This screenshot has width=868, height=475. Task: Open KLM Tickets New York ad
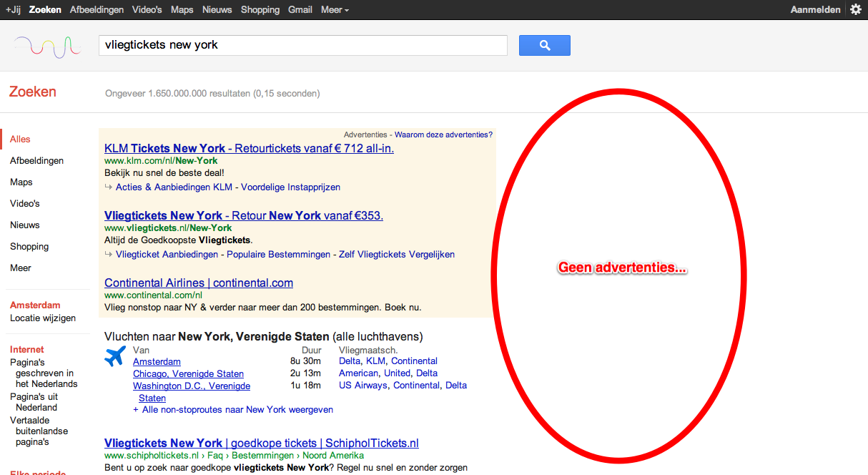coord(249,149)
